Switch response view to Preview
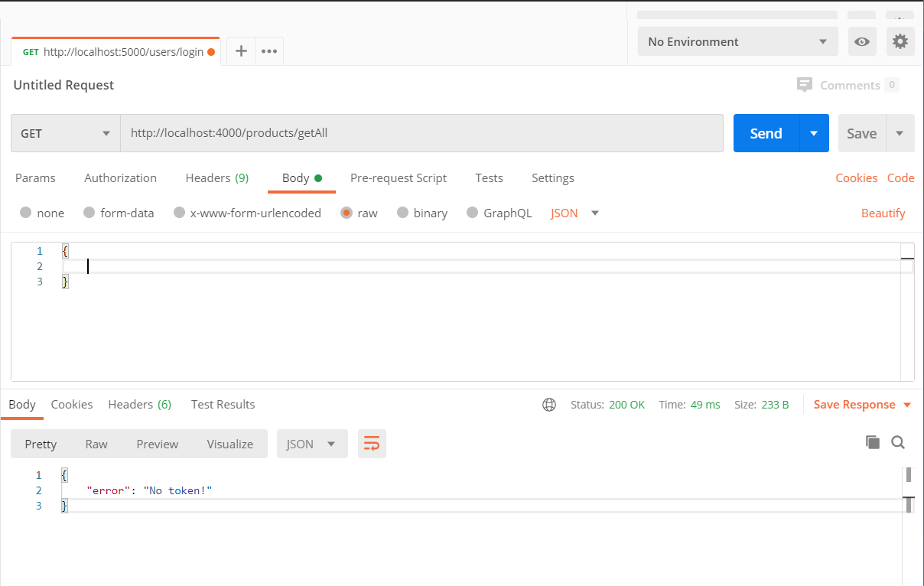Viewport: 924px width, 586px height. coord(158,444)
